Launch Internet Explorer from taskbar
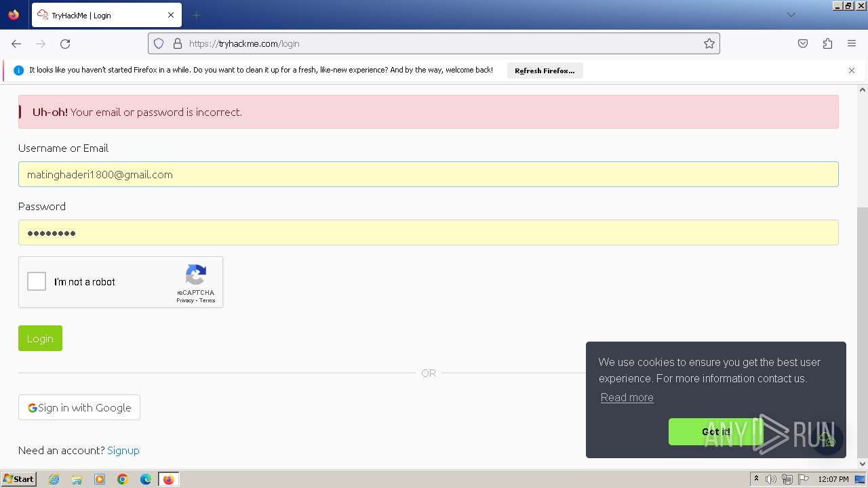 54,479
